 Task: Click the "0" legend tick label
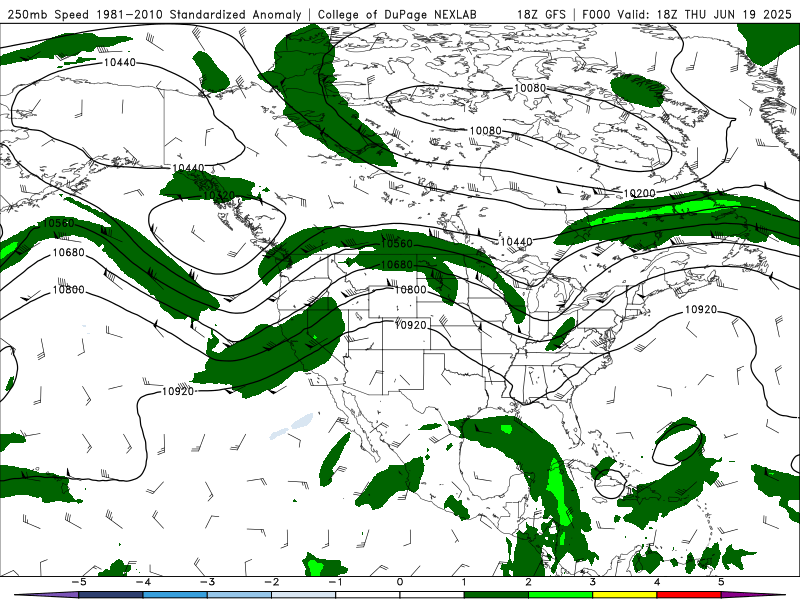click(x=400, y=582)
